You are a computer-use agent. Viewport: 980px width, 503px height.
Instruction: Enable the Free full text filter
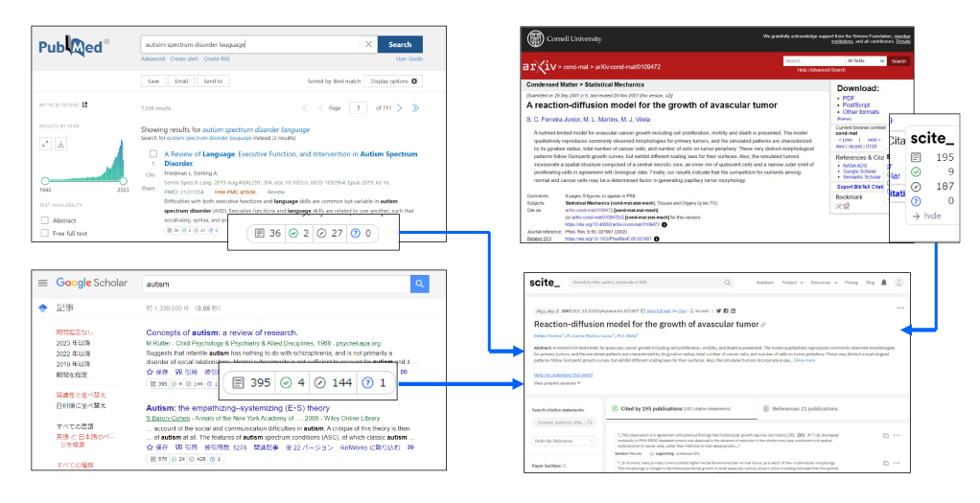44,233
